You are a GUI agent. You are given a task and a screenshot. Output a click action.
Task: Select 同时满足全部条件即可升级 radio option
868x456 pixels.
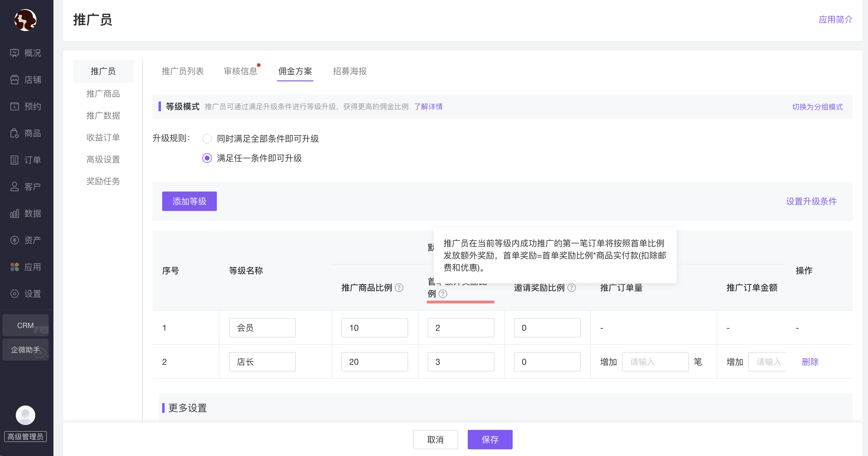tap(207, 139)
